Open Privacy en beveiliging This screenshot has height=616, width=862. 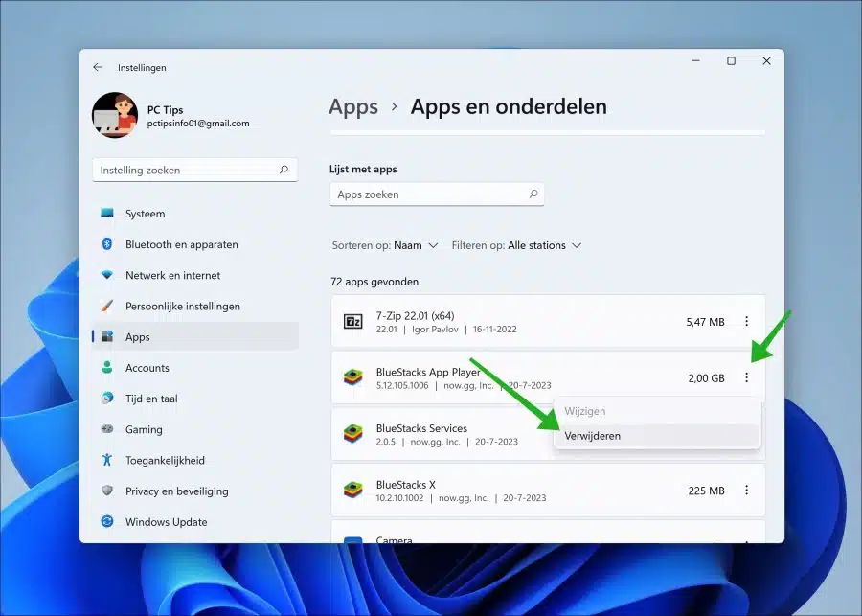coord(195,491)
